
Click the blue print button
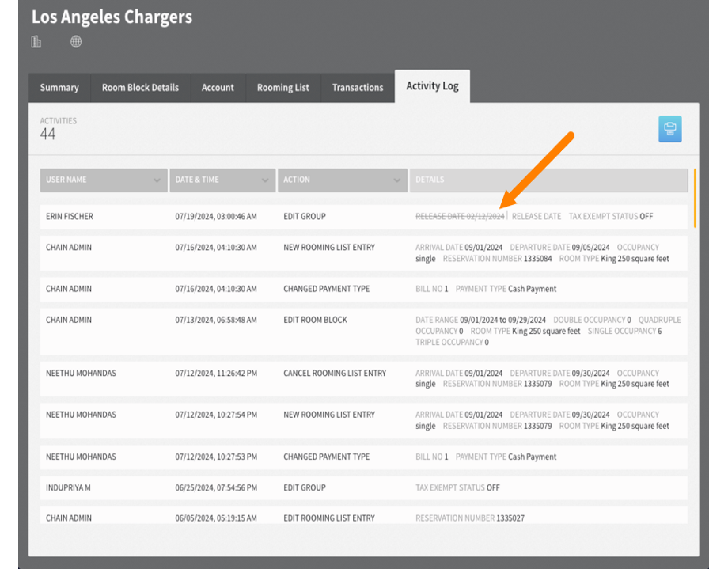[670, 129]
